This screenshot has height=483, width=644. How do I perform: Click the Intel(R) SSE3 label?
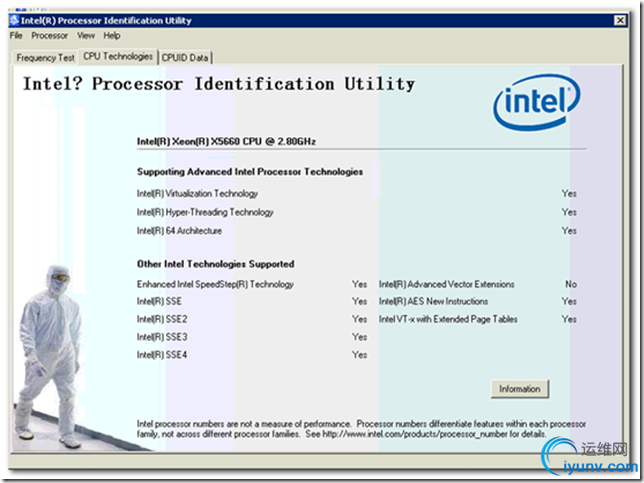click(x=162, y=337)
